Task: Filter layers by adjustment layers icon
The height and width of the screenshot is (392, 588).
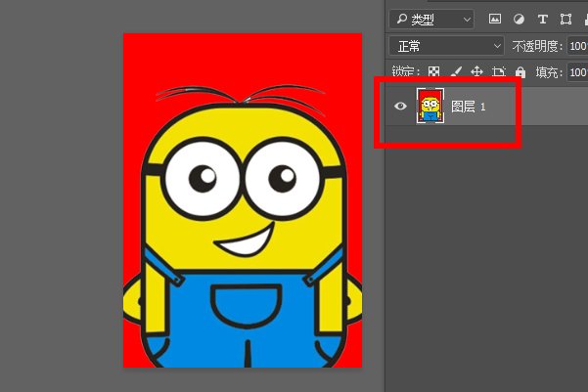Action: [x=519, y=19]
